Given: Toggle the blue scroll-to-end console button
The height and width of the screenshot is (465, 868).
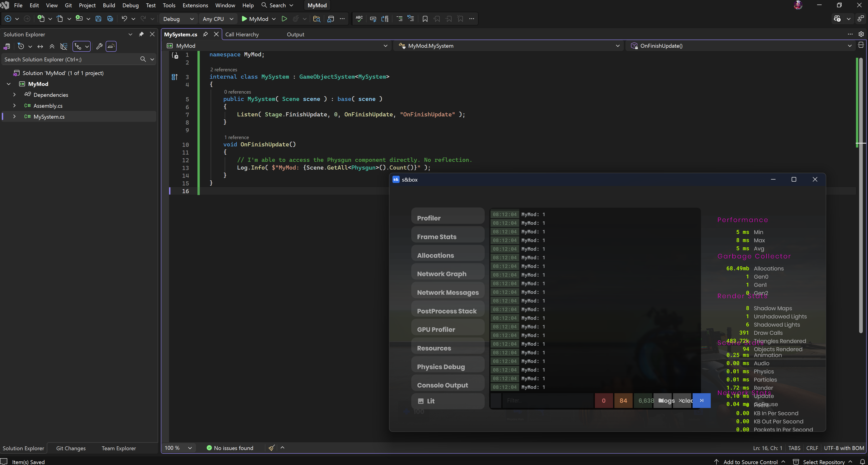Looking at the screenshot, I should 701,400.
